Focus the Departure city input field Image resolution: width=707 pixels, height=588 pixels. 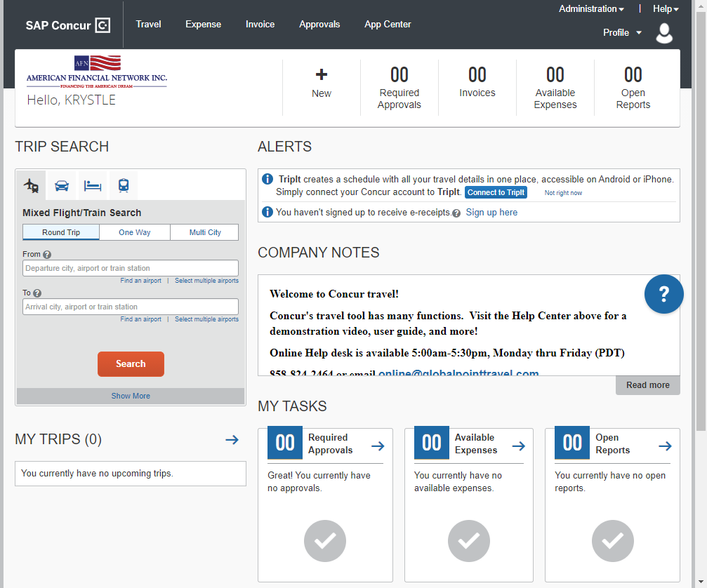(x=131, y=268)
